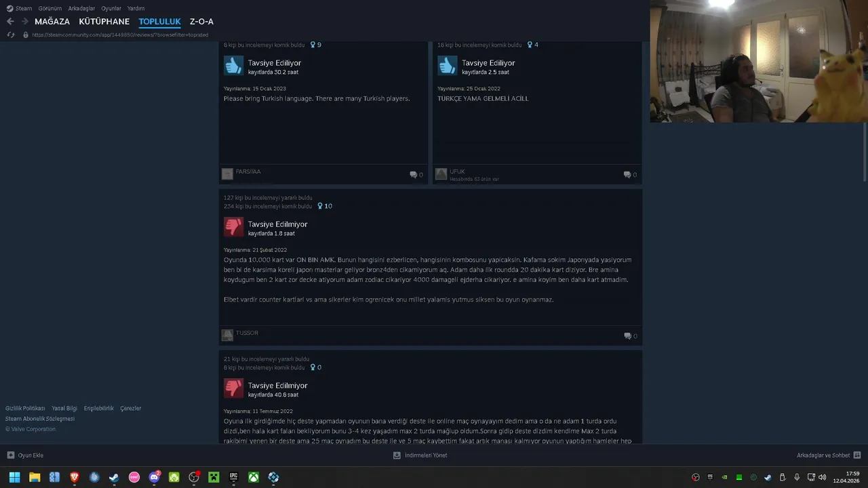The width and height of the screenshot is (868, 488).
Task: Open Steam from the taskbar
Action: [114, 477]
